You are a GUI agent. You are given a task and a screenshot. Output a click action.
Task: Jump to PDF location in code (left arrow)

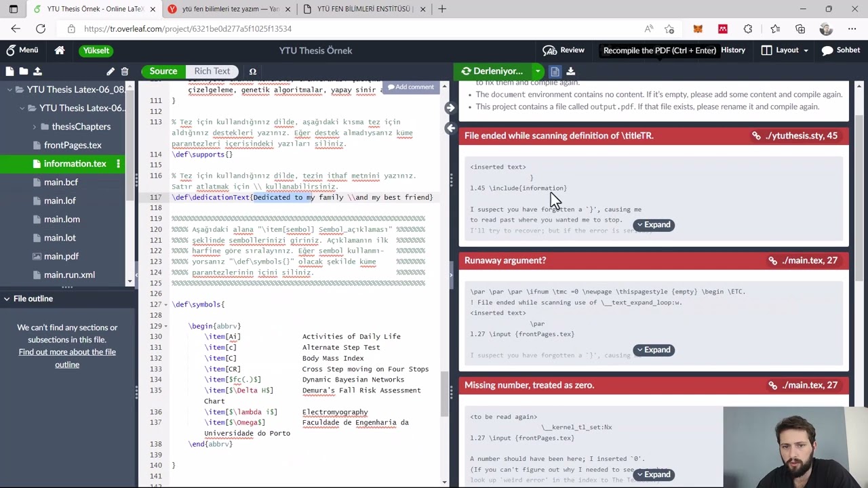tap(450, 128)
